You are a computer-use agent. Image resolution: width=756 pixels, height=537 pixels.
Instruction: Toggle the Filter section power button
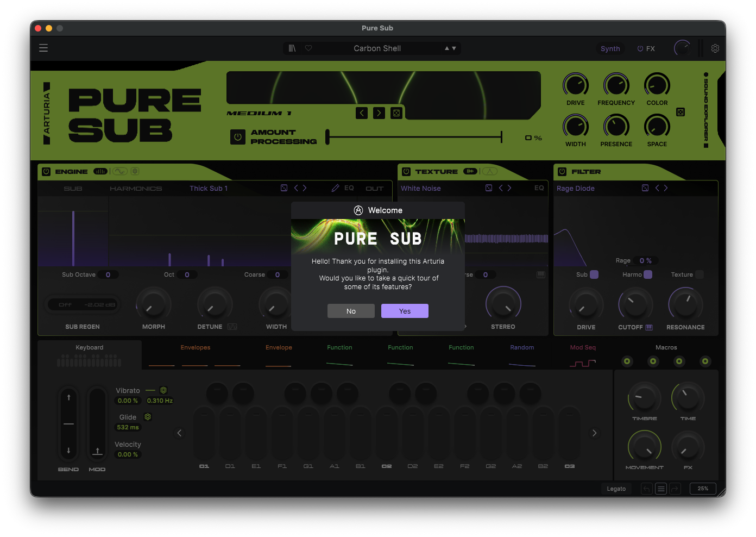coord(562,171)
